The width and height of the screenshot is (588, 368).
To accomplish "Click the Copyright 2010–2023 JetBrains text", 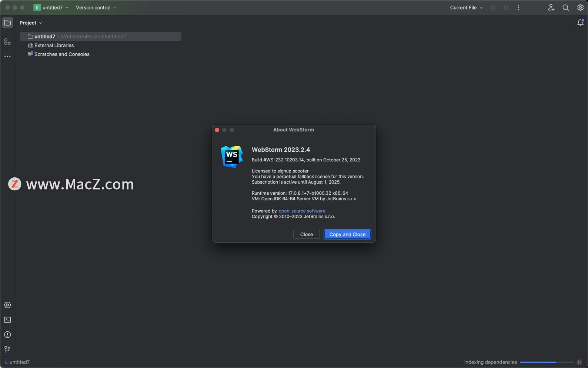I will 293,217.
